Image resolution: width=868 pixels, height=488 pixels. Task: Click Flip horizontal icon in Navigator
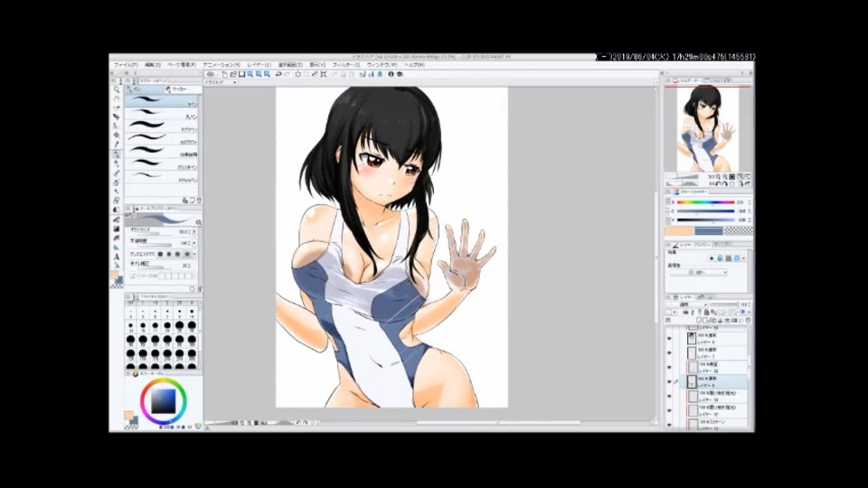pyautogui.click(x=741, y=183)
